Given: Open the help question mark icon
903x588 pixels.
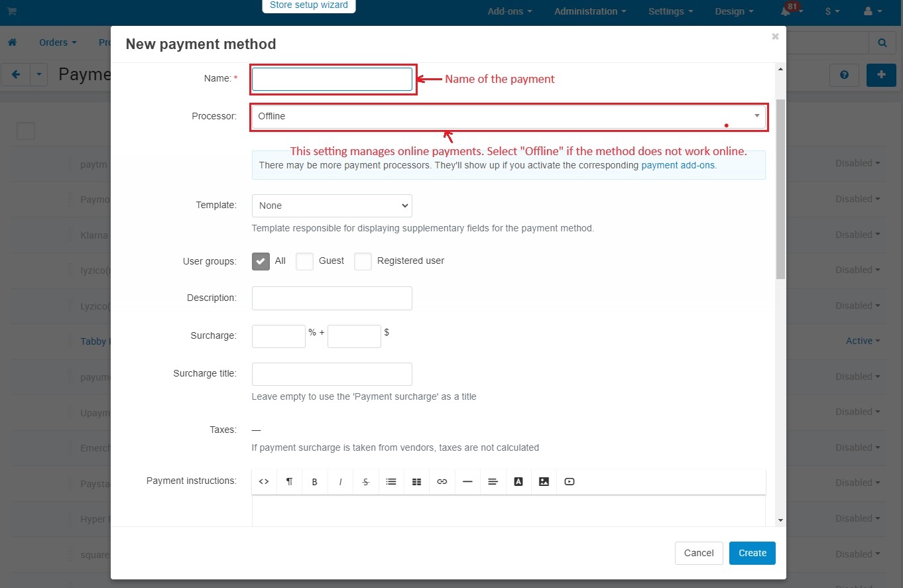Looking at the screenshot, I should pyautogui.click(x=844, y=75).
